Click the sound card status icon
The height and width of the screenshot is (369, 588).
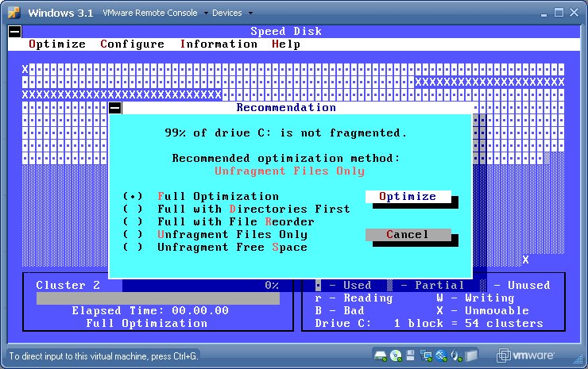pyautogui.click(x=456, y=355)
